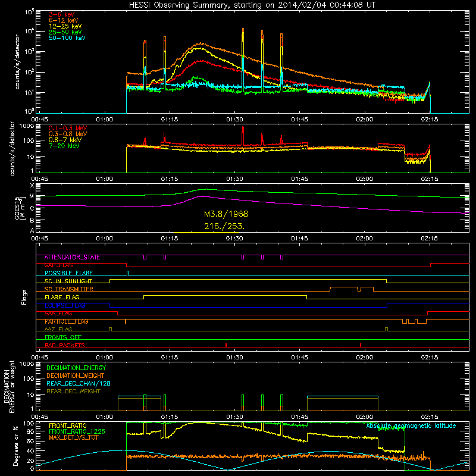Click the DECIMATION_WEIGHT legend label
Screen dimensions: 476x476
coord(76,375)
